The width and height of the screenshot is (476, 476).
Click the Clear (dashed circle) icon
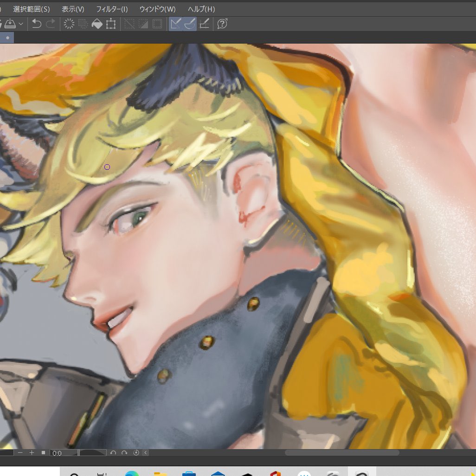click(x=69, y=24)
